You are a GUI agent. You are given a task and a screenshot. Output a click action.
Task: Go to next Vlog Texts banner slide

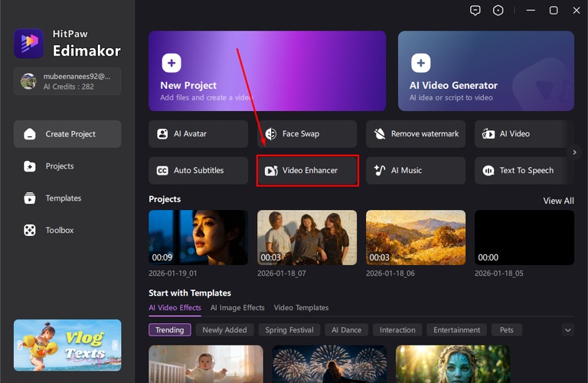[115, 345]
